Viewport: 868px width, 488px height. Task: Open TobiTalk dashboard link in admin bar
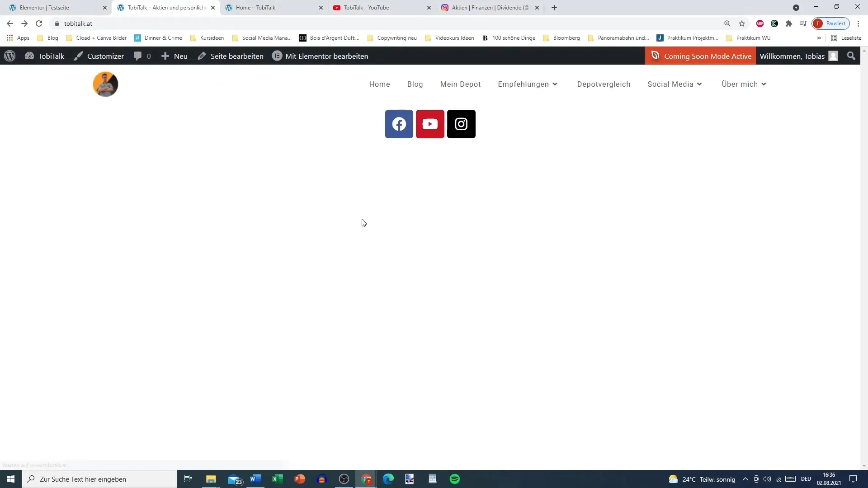pos(44,56)
